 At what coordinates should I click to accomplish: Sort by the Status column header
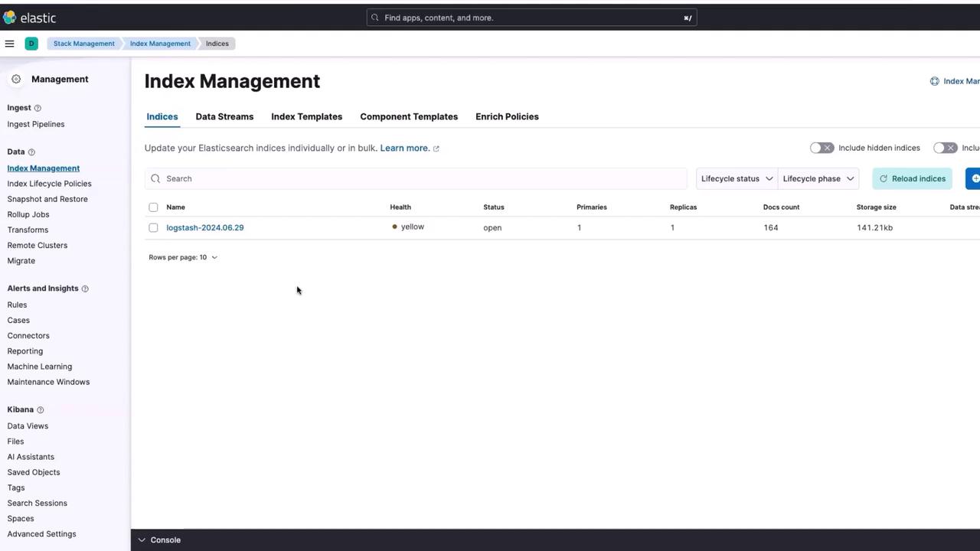pyautogui.click(x=494, y=207)
